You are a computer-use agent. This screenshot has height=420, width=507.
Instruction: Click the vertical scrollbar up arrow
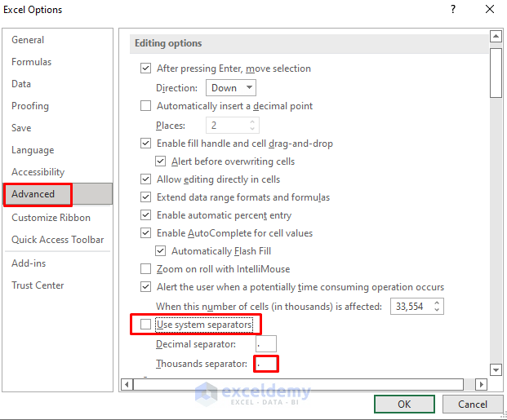tap(496, 36)
